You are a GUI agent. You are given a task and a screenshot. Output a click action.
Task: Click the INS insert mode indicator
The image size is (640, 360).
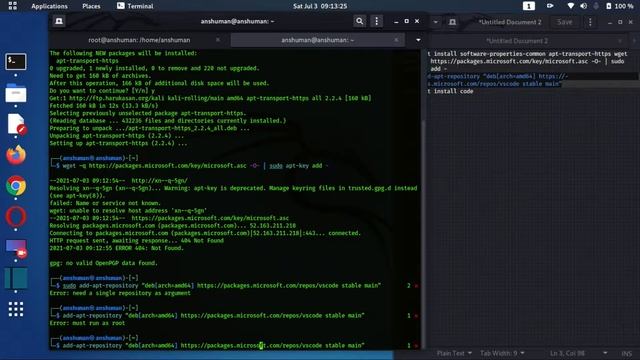627,353
